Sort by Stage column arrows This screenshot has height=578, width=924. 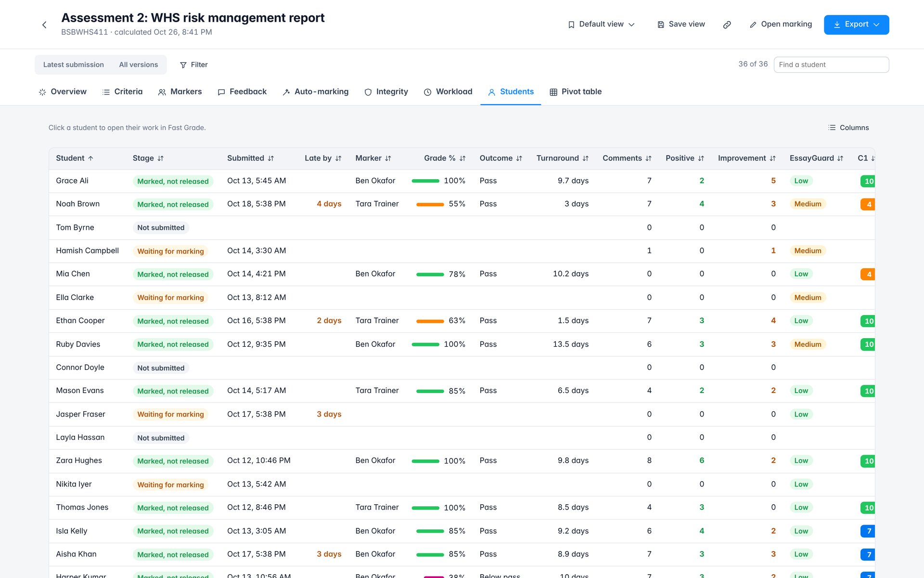click(x=161, y=158)
